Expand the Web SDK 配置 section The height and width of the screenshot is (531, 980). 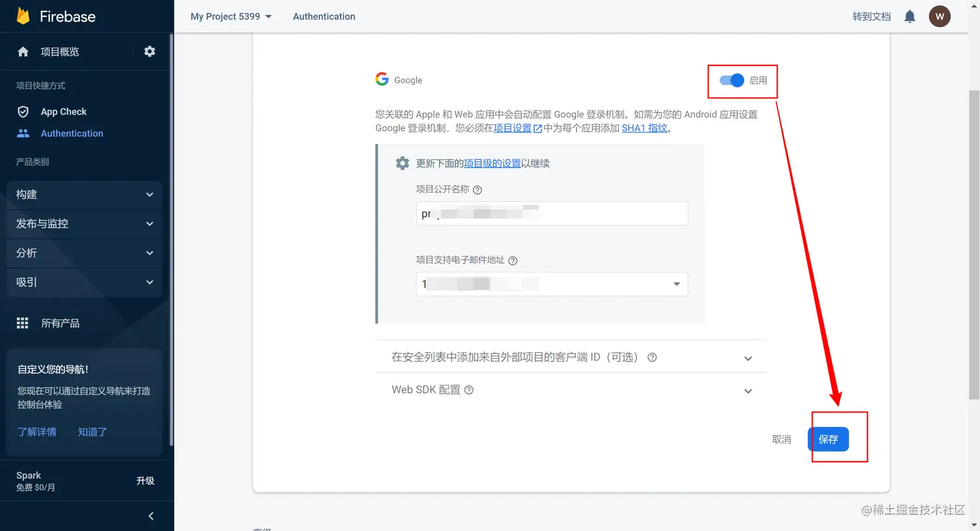tap(571, 390)
